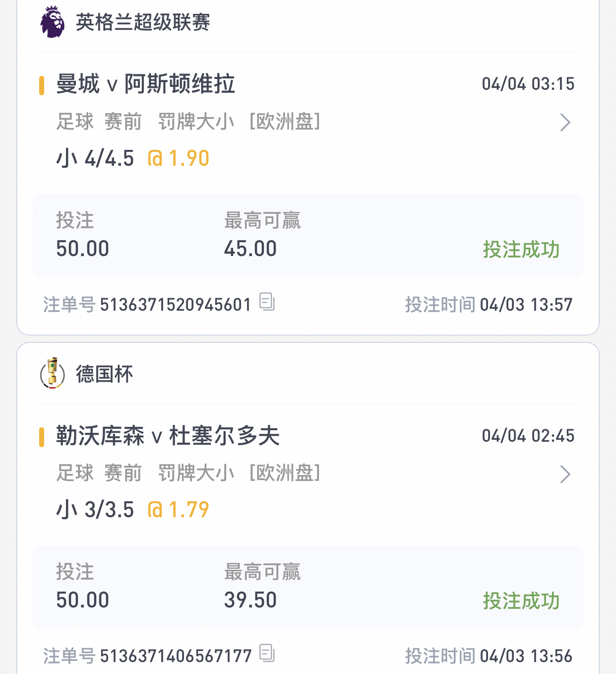The height and width of the screenshot is (674, 616).
Task: Open details chevron for 勒沃库森 v 杜塞尔多夫
Action: pyautogui.click(x=565, y=474)
